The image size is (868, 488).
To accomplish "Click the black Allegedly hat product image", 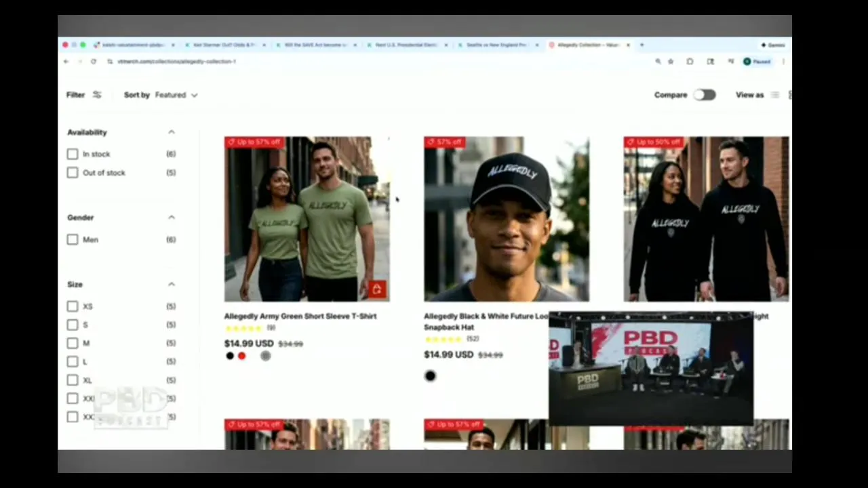I will [x=507, y=219].
